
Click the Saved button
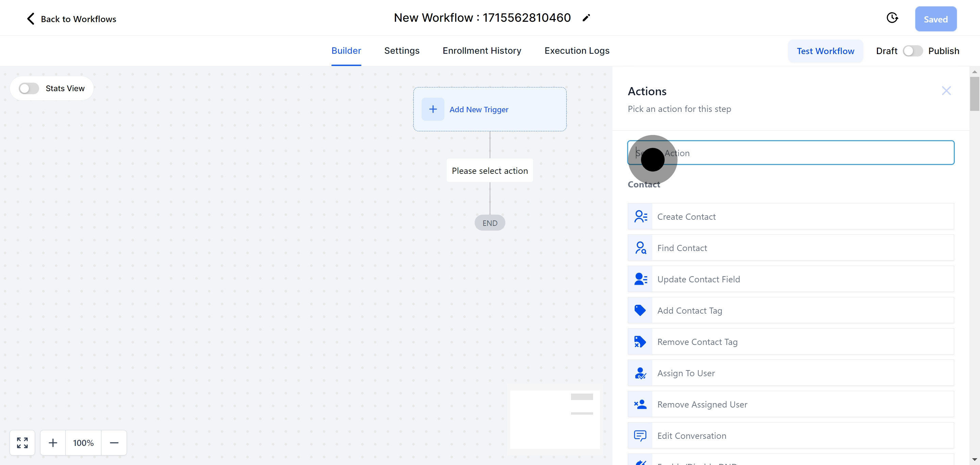935,19
